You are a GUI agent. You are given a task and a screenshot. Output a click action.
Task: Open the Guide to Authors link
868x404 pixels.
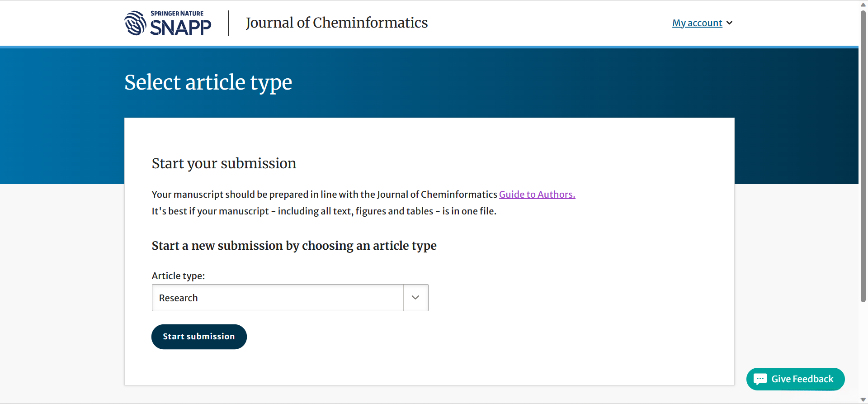click(x=537, y=195)
